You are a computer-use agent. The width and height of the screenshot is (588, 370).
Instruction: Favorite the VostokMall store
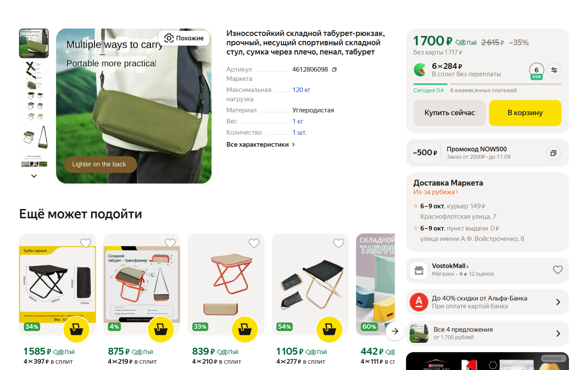[x=558, y=270]
